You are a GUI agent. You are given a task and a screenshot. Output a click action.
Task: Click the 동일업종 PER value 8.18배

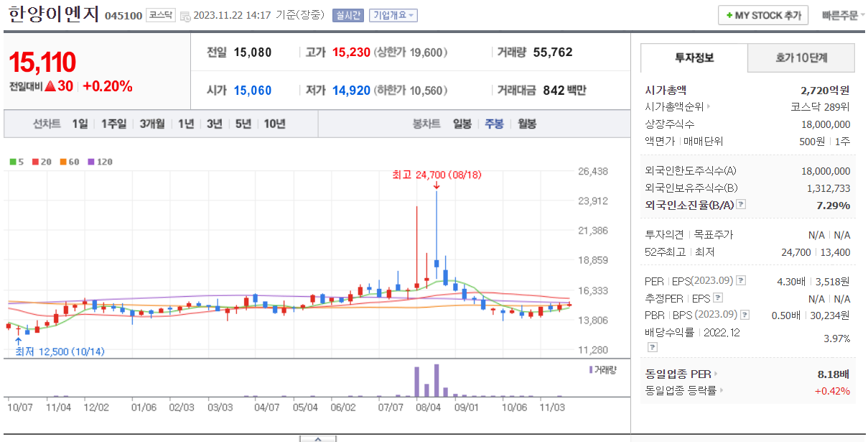[x=834, y=374]
